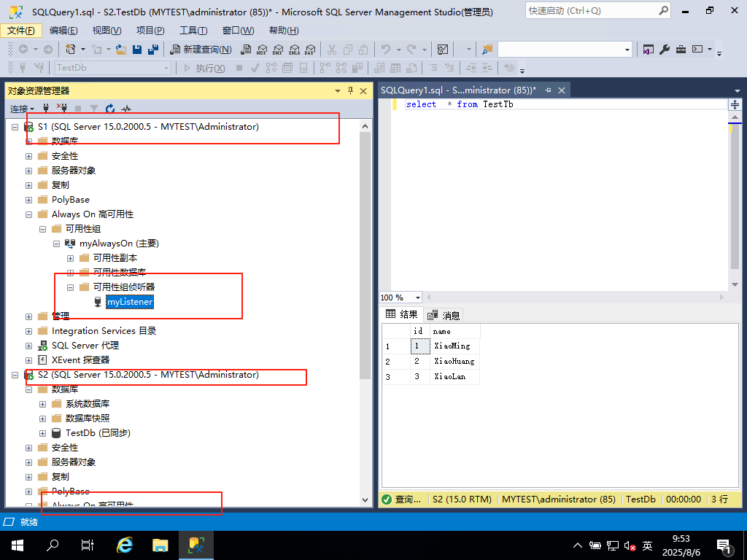The width and height of the screenshot is (747, 560).
Task: Click the Toolbox icon
Action: pos(681,49)
